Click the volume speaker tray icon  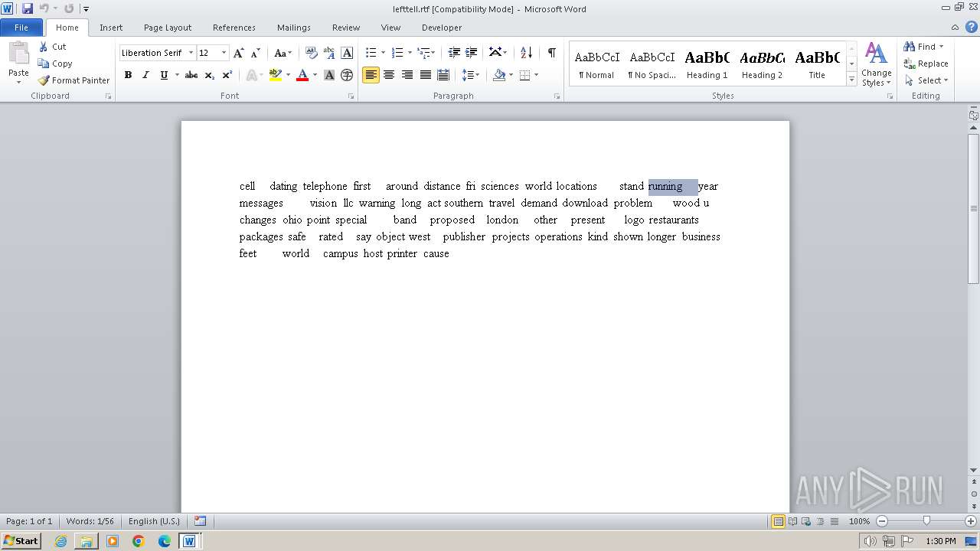(x=871, y=541)
